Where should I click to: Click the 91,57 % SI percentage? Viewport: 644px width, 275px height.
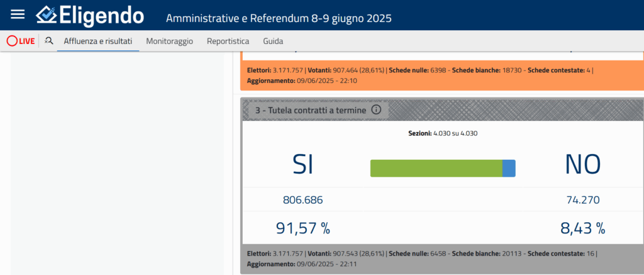(x=303, y=228)
